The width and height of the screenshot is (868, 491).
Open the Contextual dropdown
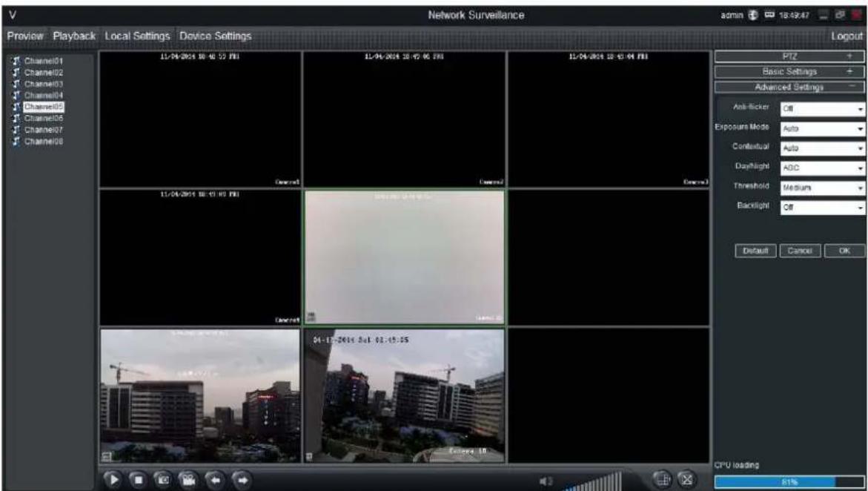tap(822, 148)
